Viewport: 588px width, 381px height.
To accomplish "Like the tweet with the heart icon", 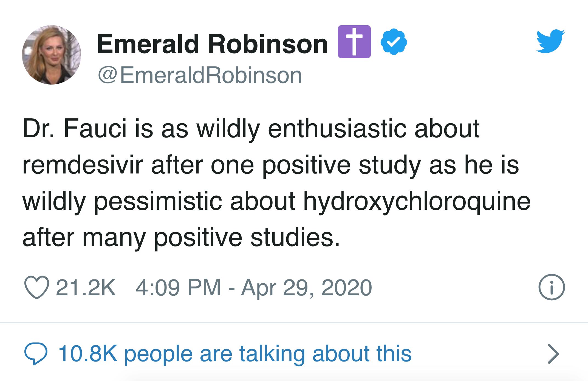I will [x=37, y=287].
